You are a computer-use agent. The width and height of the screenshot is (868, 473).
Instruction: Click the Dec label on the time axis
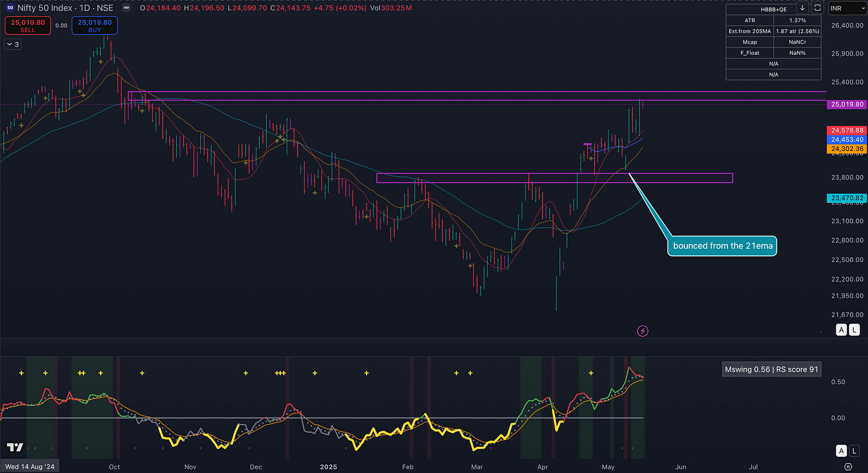coord(256,466)
